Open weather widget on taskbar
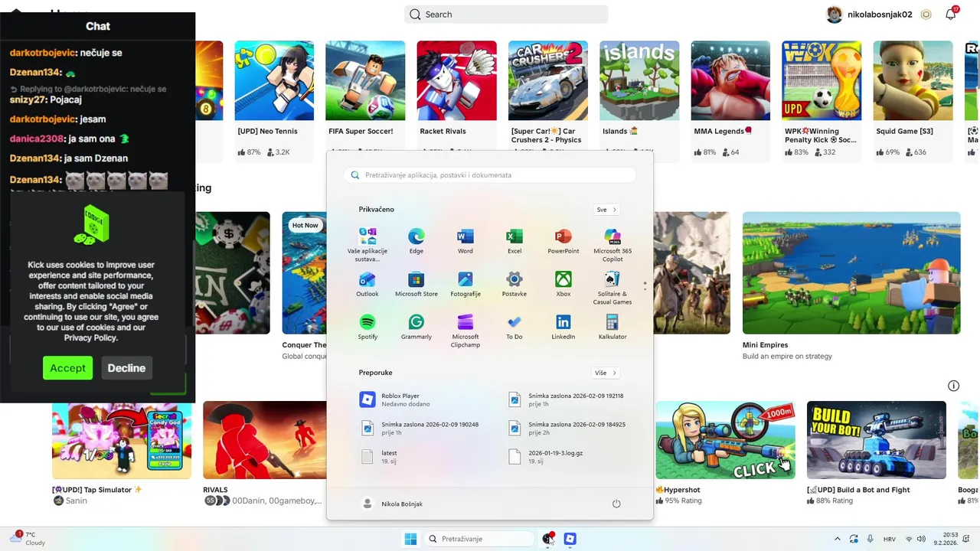This screenshot has height=551, width=980. pos(28,539)
